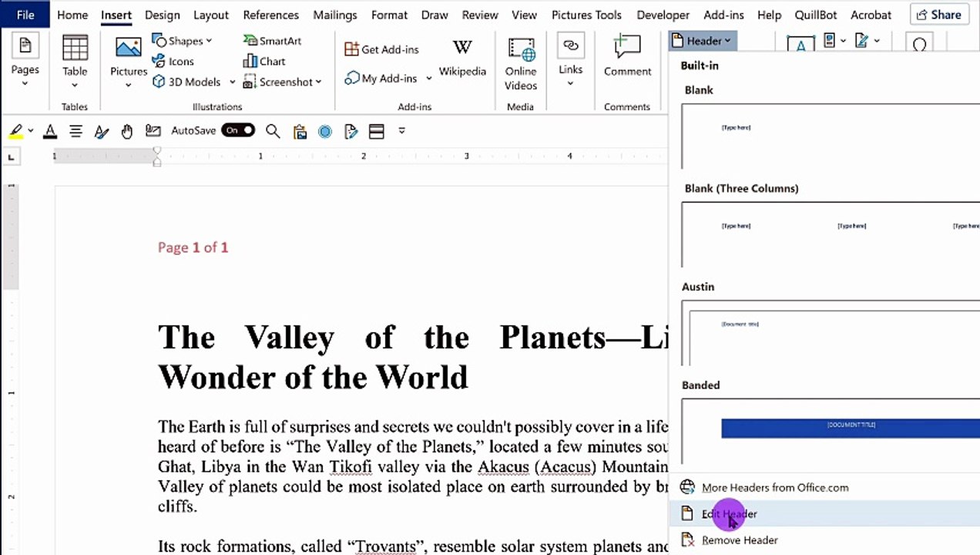
Task: Collapse the Header dropdown button
Action: (703, 41)
